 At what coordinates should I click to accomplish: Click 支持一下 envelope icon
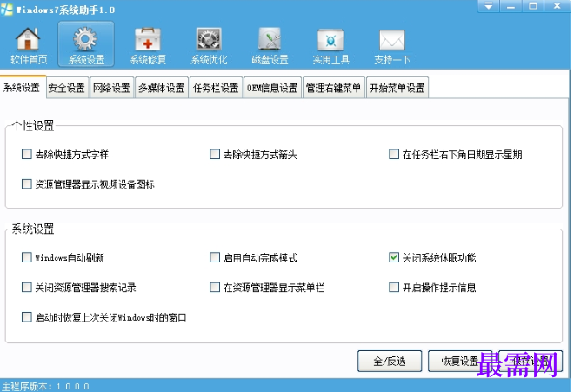[392, 40]
